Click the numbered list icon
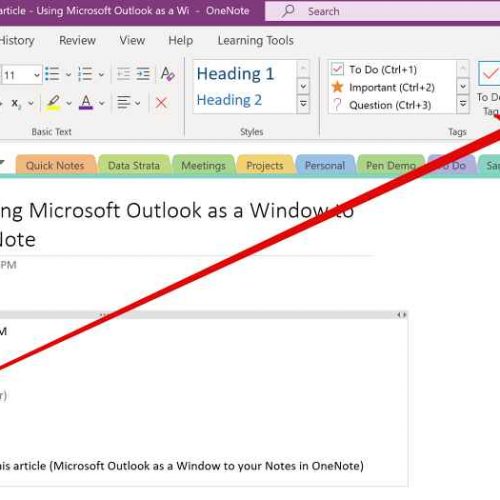The image size is (500, 500). (x=85, y=74)
